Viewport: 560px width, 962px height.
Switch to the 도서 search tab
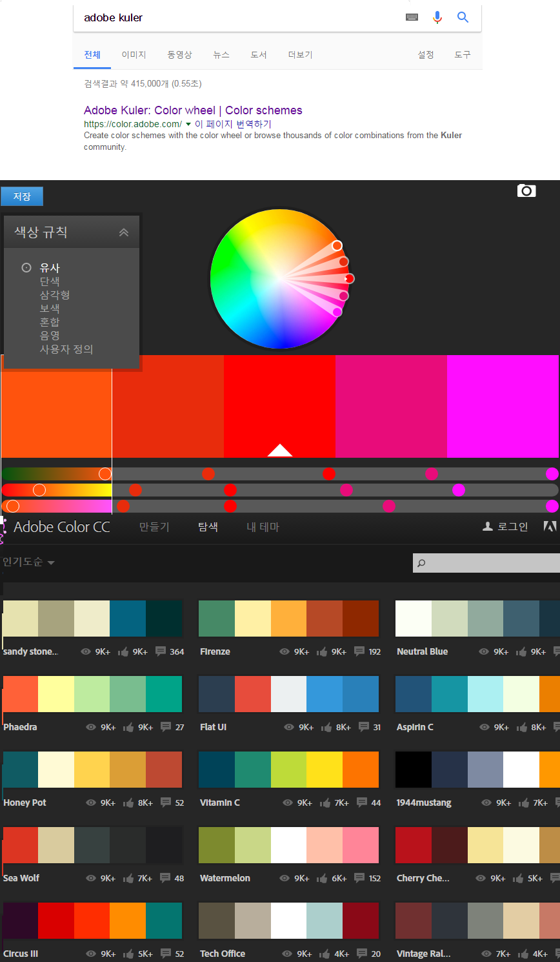point(259,55)
